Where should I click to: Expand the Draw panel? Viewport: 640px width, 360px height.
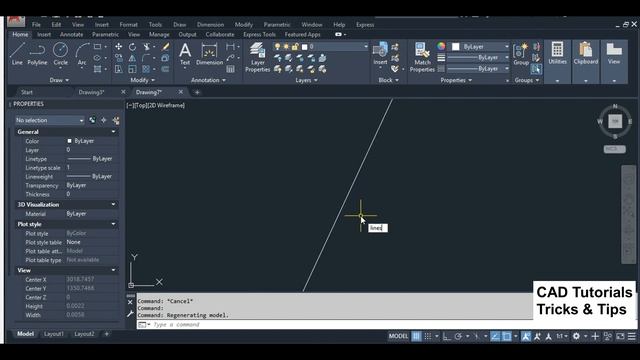tap(59, 80)
